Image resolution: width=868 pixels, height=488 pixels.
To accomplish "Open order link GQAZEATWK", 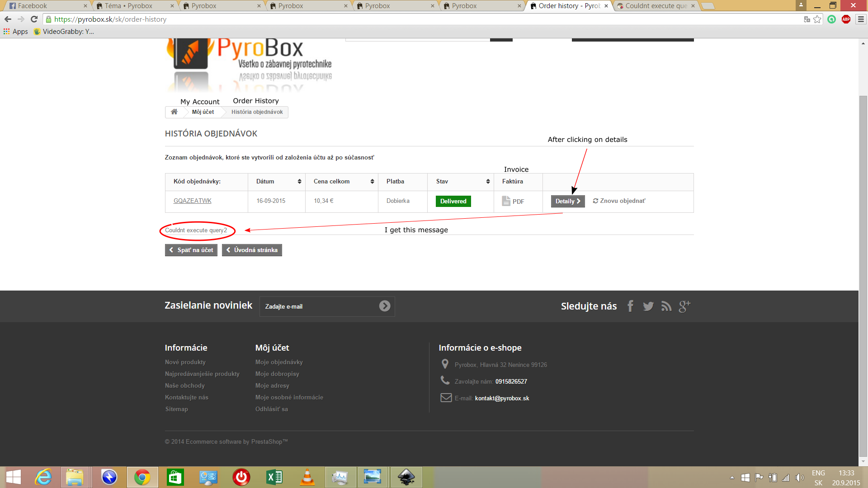I will coord(193,201).
